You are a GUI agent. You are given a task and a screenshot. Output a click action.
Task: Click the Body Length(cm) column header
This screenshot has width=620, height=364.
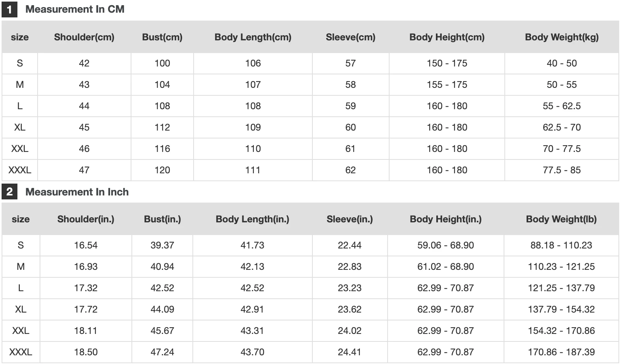pyautogui.click(x=253, y=37)
